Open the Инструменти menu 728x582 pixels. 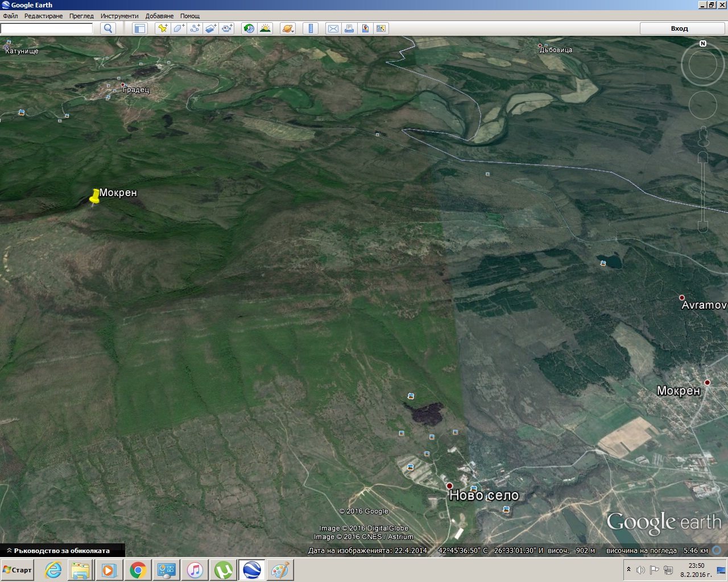[119, 16]
